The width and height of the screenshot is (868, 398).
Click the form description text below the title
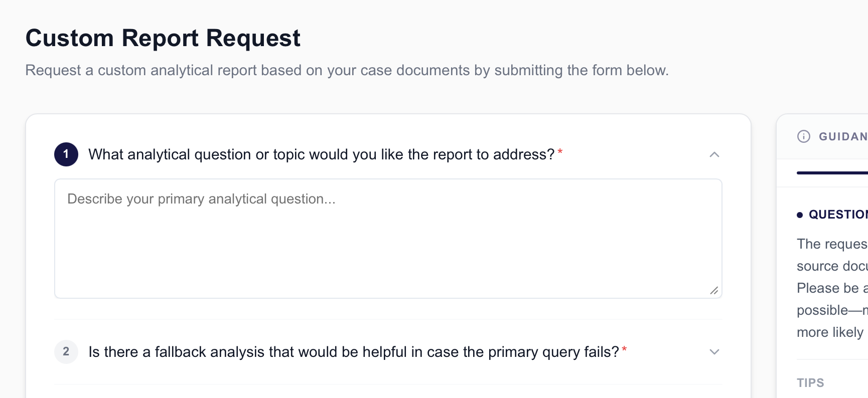pos(347,70)
